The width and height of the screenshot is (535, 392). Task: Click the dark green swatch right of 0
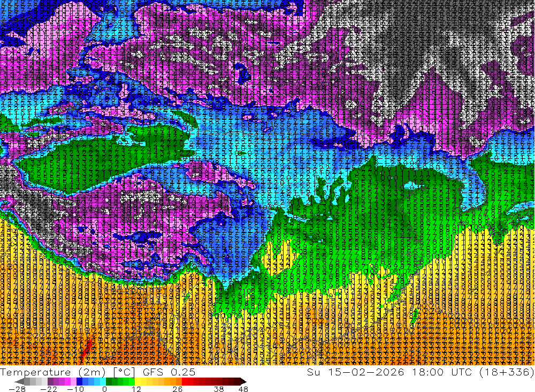click(109, 381)
